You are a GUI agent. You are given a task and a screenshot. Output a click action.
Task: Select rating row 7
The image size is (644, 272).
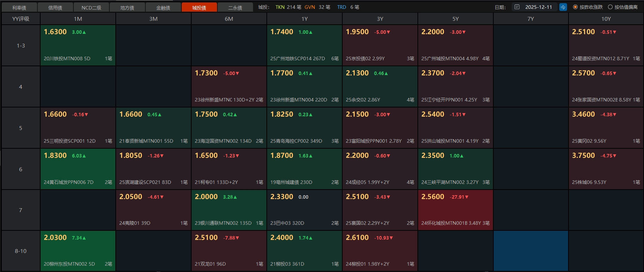click(21, 210)
